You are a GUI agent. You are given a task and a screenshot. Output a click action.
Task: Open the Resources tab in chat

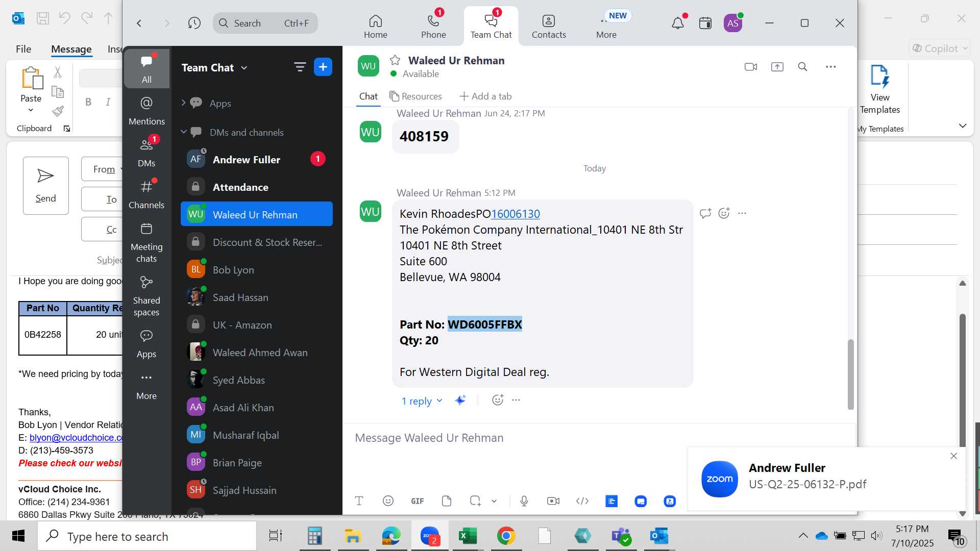click(x=415, y=96)
